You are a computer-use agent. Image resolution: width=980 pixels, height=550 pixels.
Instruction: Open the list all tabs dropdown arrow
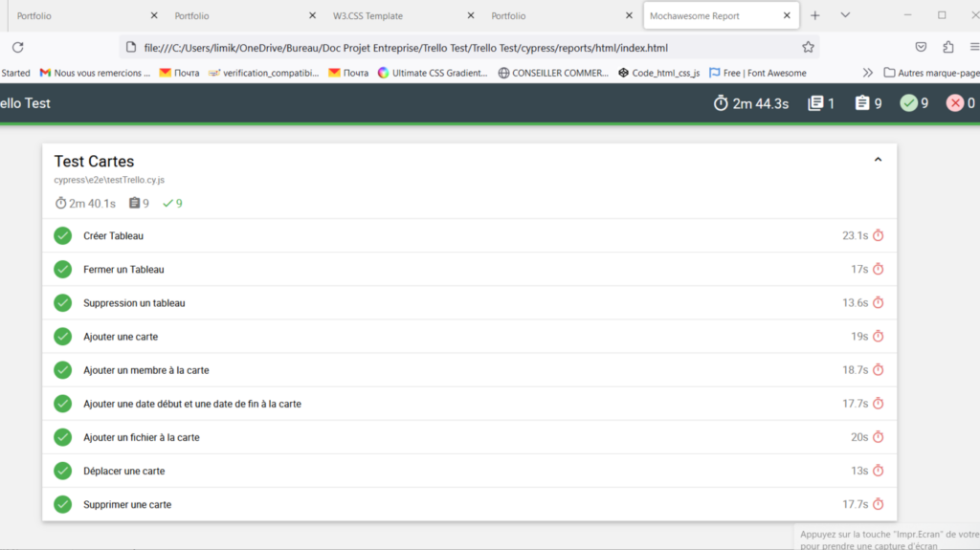pyautogui.click(x=845, y=15)
